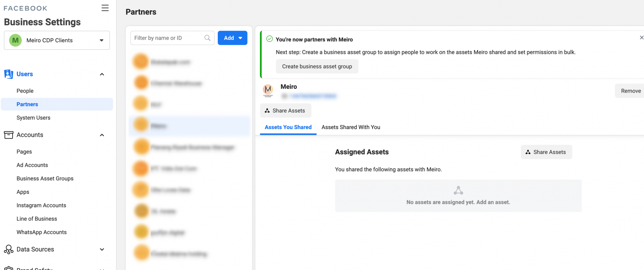Image resolution: width=644 pixels, height=270 pixels.
Task: Select Partners in the sidebar
Action: (57, 104)
